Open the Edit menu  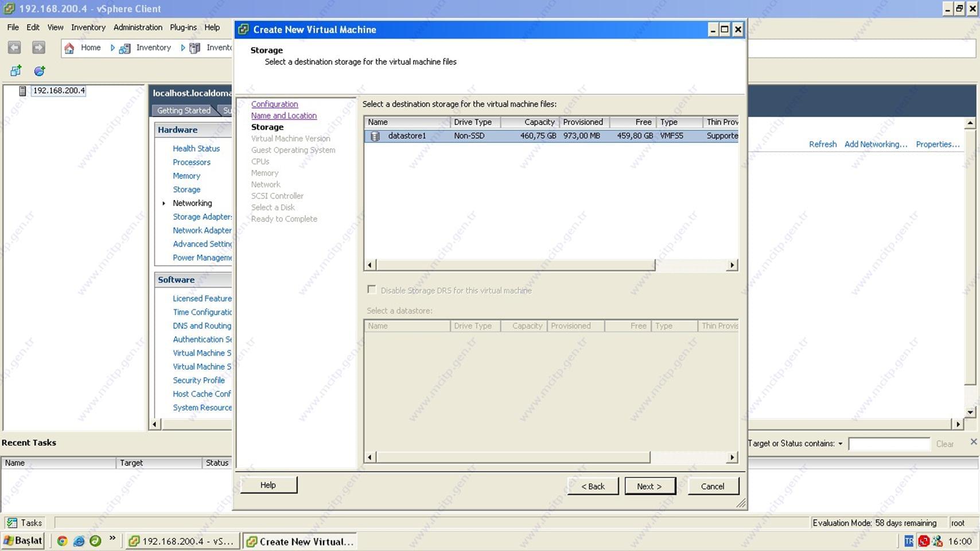point(33,27)
